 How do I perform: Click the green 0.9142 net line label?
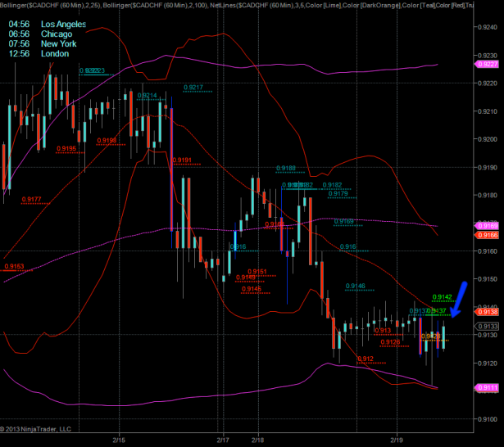(x=443, y=296)
